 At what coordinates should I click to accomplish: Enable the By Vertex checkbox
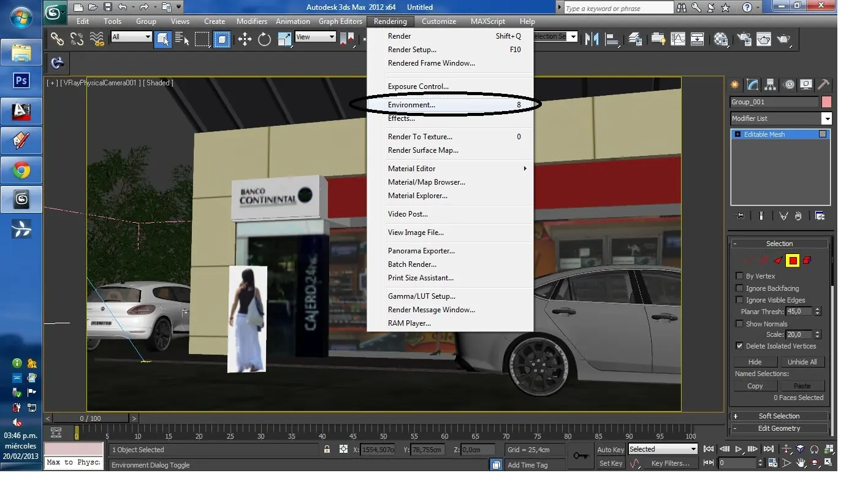click(739, 276)
